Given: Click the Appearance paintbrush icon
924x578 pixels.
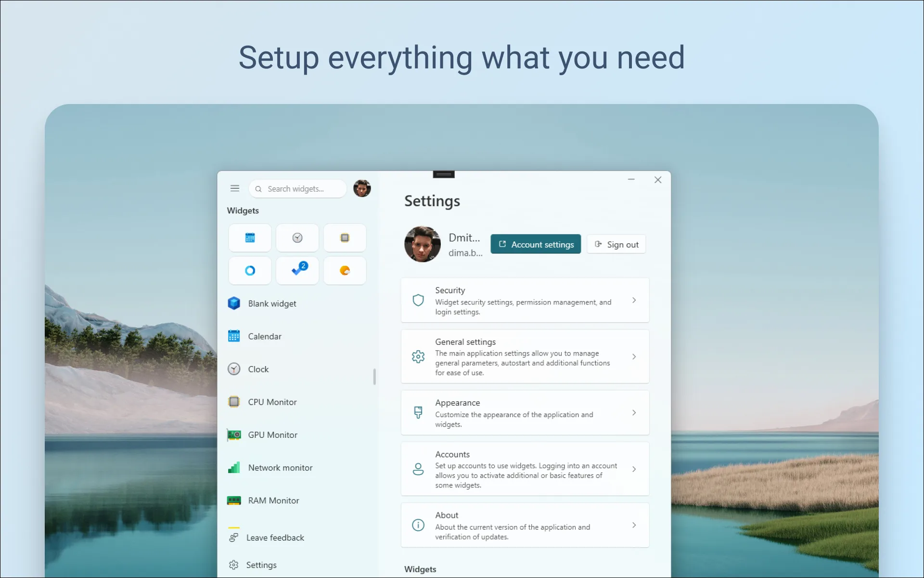Looking at the screenshot, I should (x=418, y=412).
